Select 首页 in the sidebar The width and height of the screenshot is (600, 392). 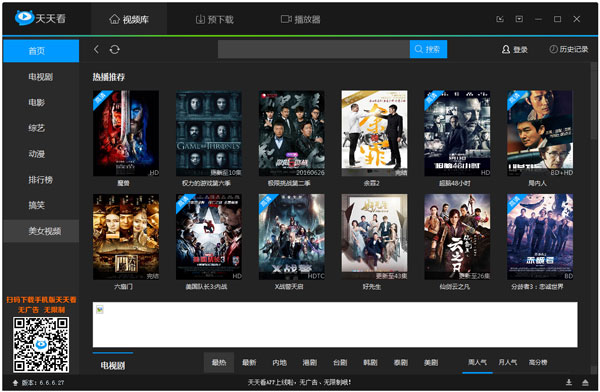41,51
